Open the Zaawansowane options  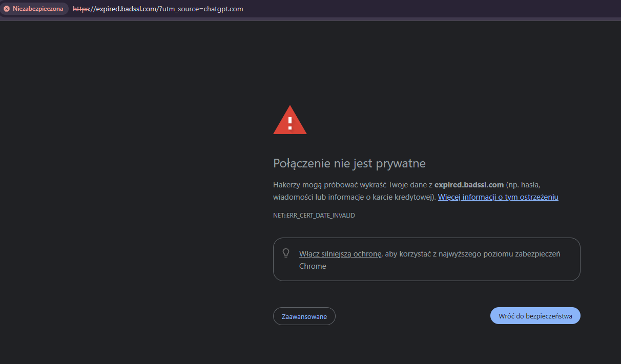(304, 316)
